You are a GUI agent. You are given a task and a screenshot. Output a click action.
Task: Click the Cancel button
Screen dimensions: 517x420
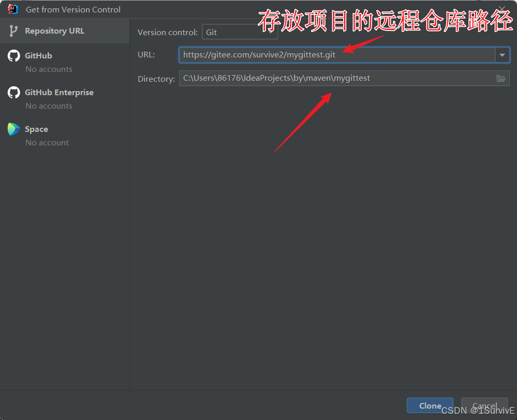(x=484, y=406)
